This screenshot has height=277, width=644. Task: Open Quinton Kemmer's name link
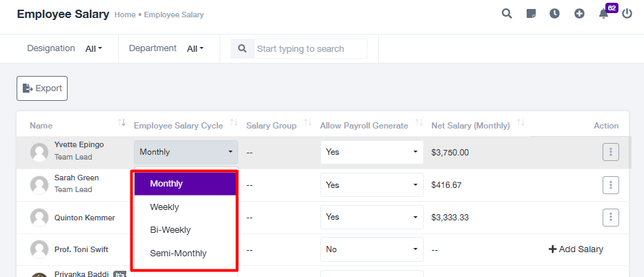click(x=85, y=218)
